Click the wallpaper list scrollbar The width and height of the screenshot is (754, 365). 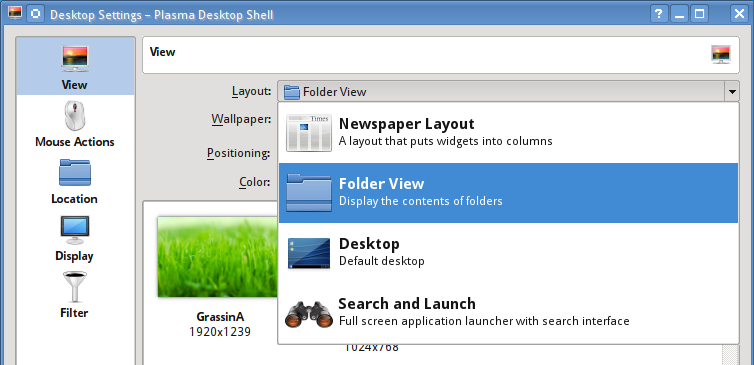(x=729, y=354)
